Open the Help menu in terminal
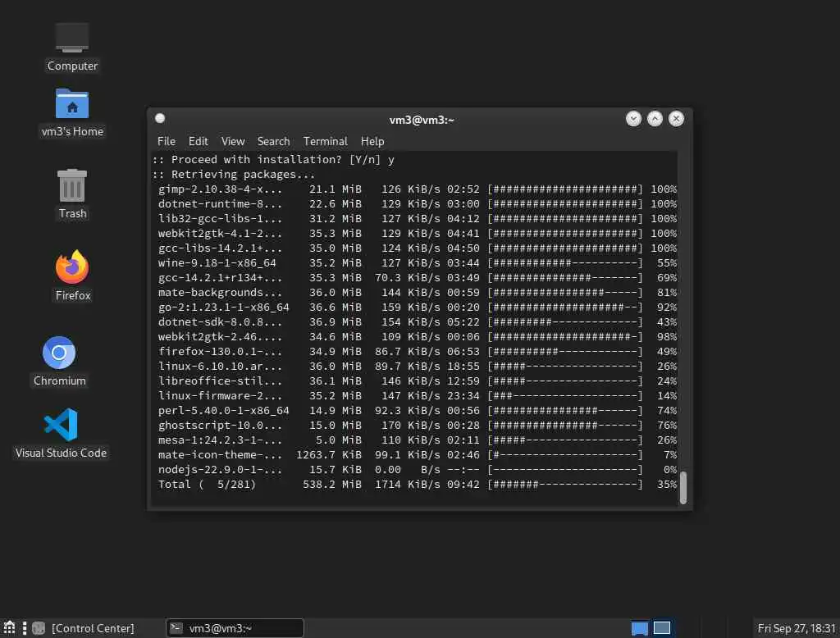The height and width of the screenshot is (638, 840). coord(372,141)
